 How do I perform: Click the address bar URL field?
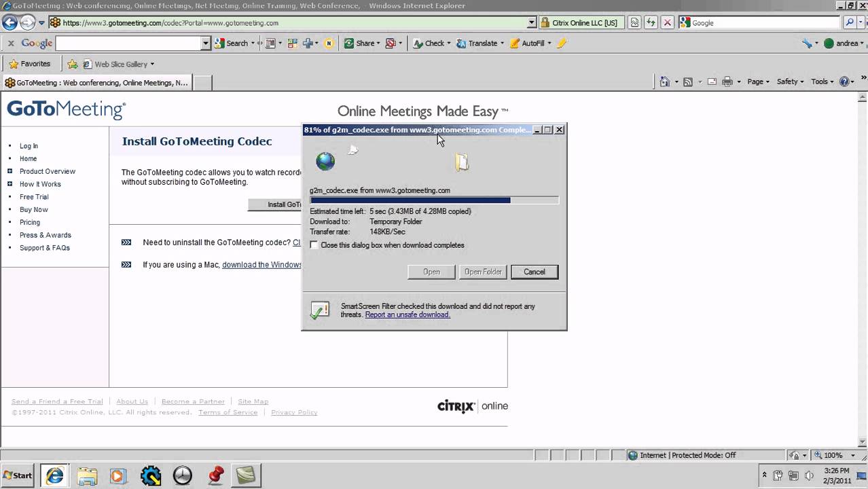pyautogui.click(x=293, y=22)
